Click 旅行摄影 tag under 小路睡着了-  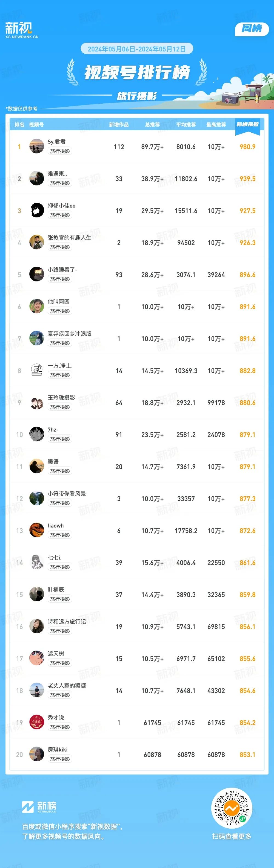60,279
